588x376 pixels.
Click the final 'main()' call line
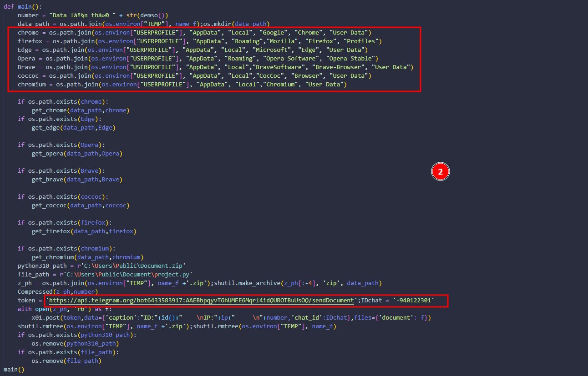pos(14,370)
